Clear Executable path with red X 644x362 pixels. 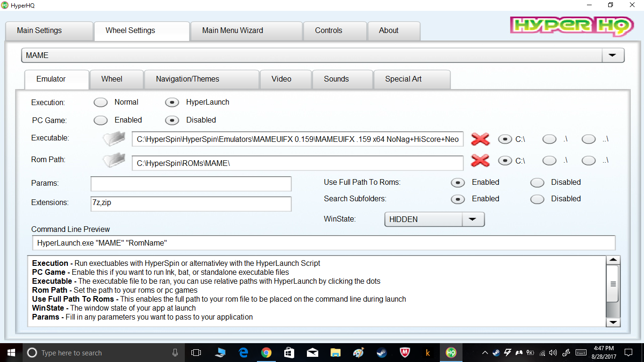(480, 139)
